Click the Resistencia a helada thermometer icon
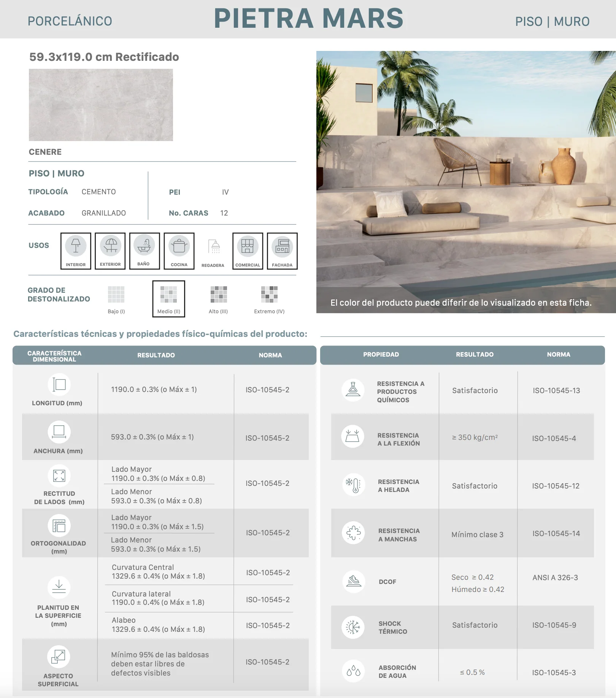616x698 pixels. tap(353, 485)
